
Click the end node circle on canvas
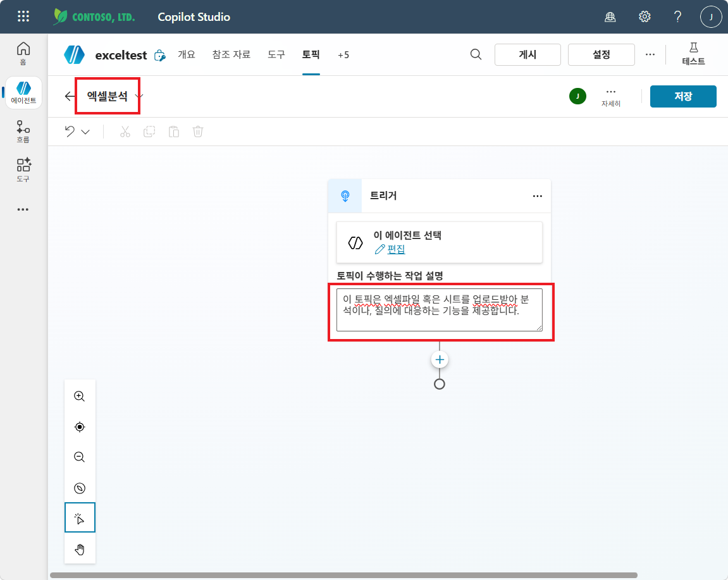439,384
